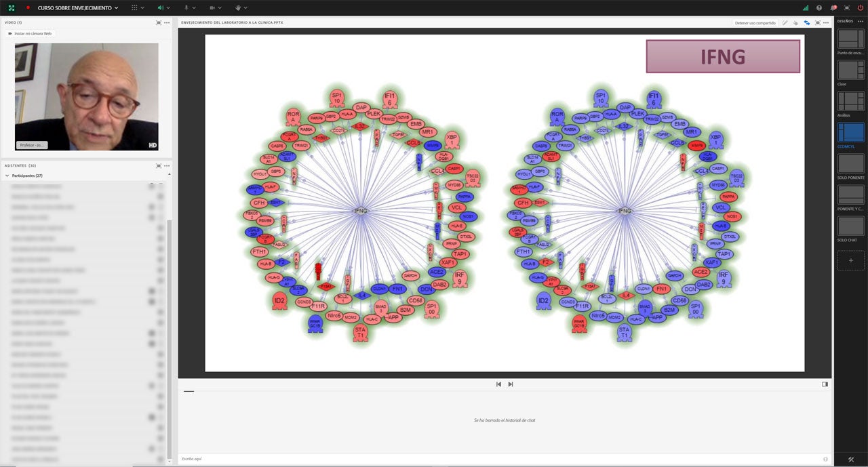This screenshot has width=868, height=467.
Task: Maximize the video pod with fullscreen icon
Action: coord(159,22)
